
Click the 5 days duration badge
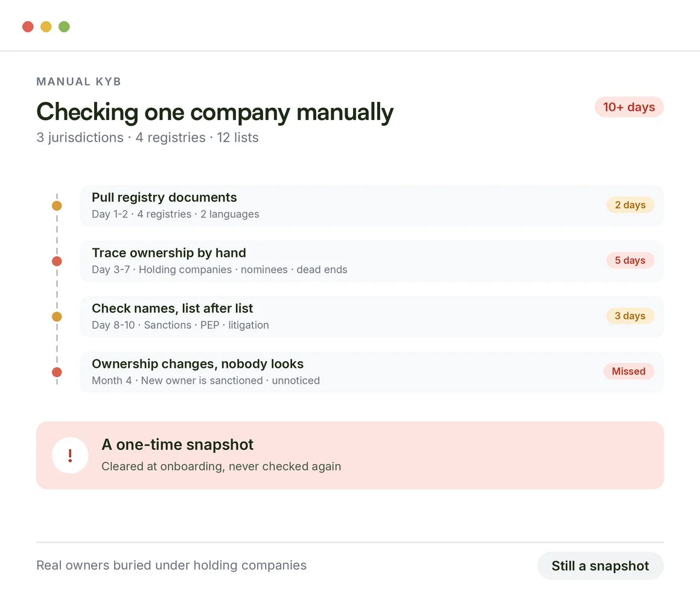point(630,260)
